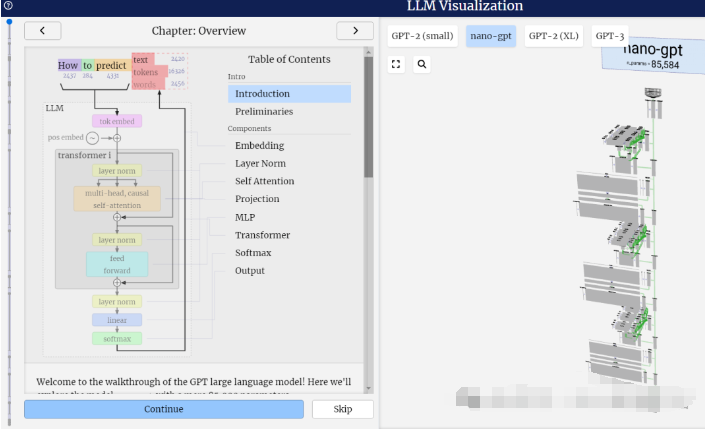
Task: Click the tok embed diagram block
Action: coord(117,121)
